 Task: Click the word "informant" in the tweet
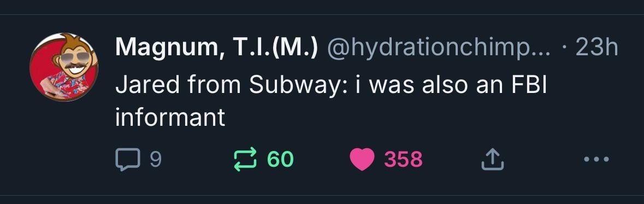pyautogui.click(x=170, y=118)
